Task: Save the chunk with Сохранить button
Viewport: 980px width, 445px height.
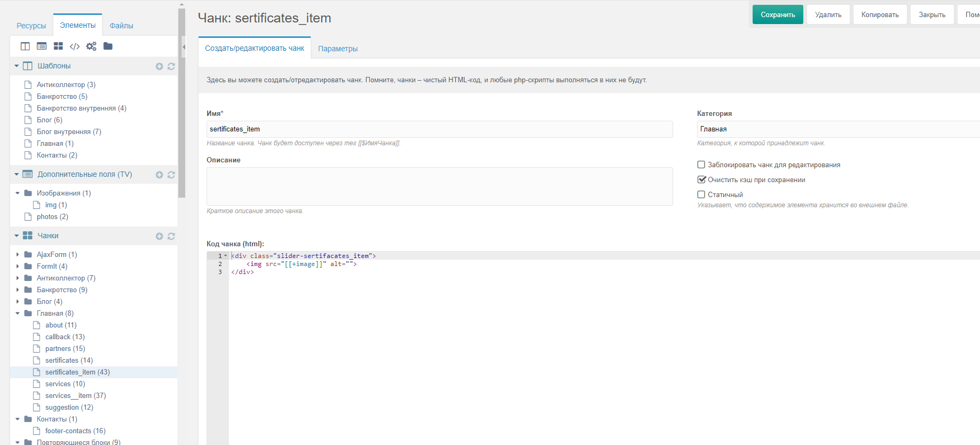Action: [778, 15]
